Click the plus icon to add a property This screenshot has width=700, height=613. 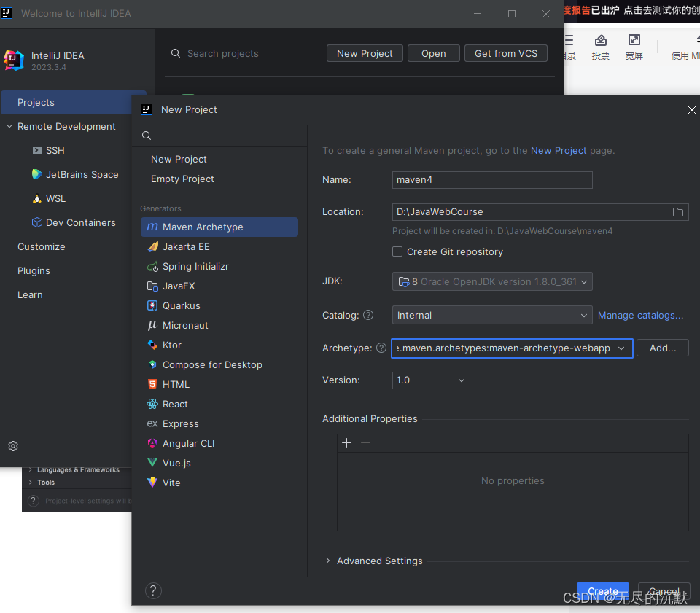tap(347, 443)
